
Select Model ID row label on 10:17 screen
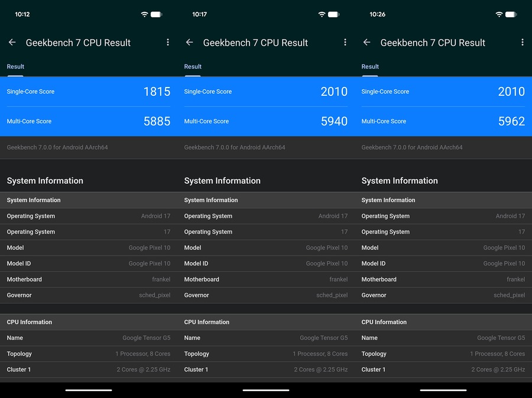coord(196,264)
